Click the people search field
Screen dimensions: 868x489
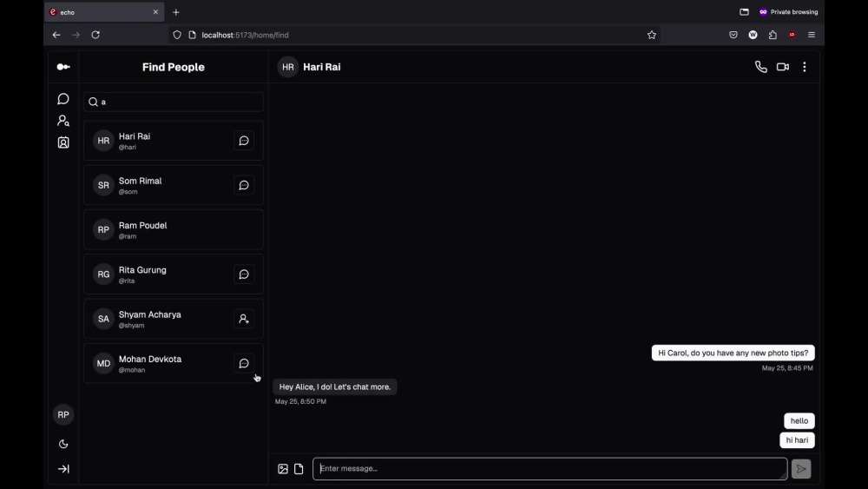(174, 102)
